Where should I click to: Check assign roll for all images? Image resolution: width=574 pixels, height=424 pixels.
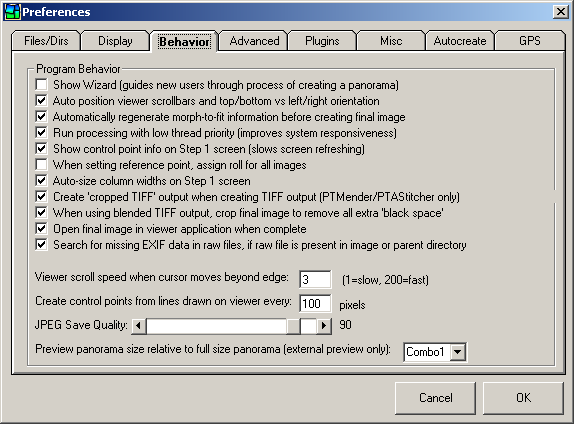coord(41,165)
